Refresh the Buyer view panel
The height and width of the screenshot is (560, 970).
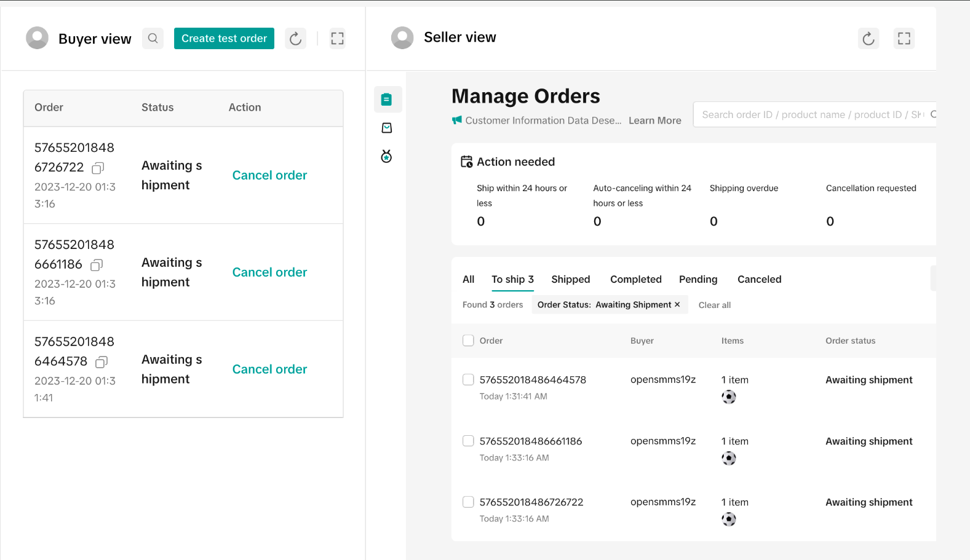coord(295,39)
